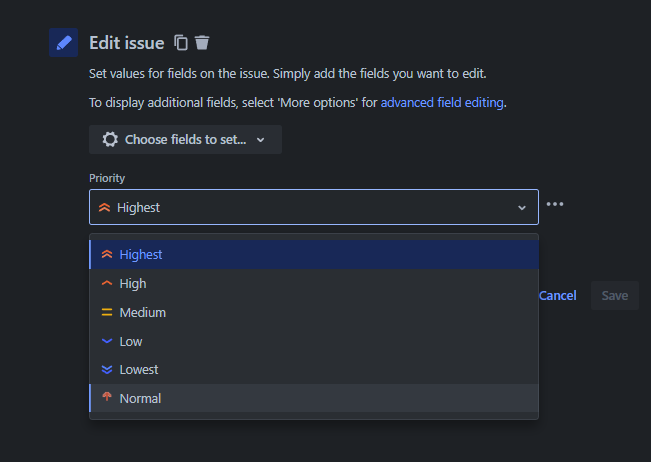This screenshot has height=462, width=651.
Task: Open the Choose fields to set dropdown
Action: click(185, 139)
